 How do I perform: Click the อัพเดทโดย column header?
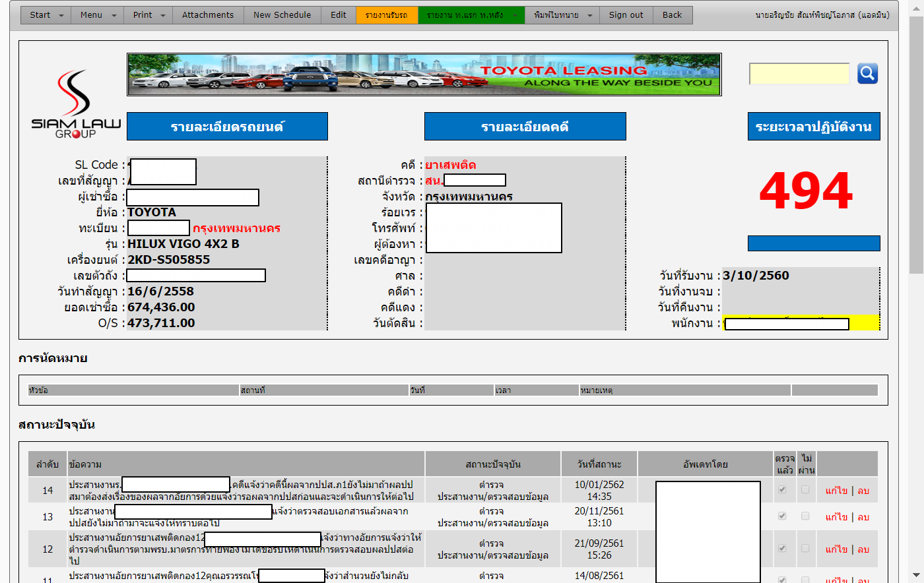(706, 464)
